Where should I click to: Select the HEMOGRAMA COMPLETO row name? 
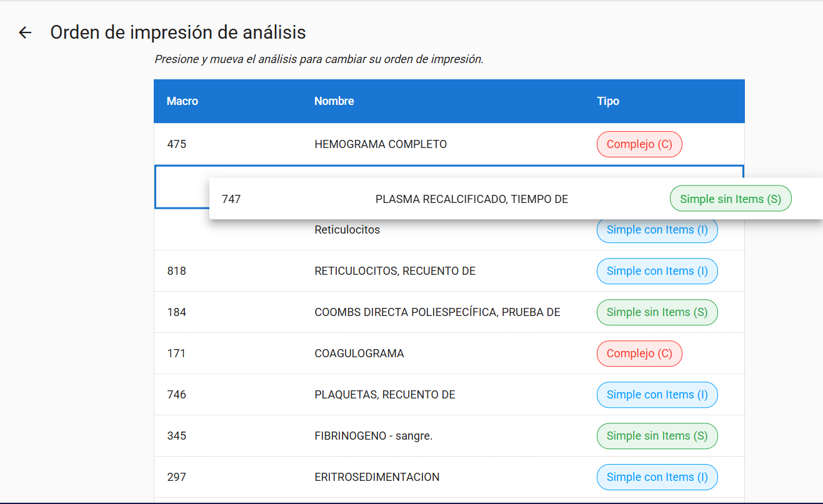click(x=381, y=144)
